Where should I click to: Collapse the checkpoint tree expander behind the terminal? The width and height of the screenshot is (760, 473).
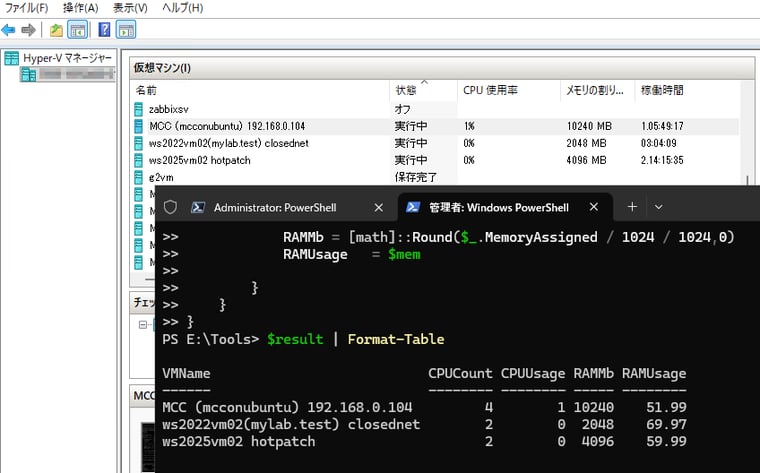[142, 324]
